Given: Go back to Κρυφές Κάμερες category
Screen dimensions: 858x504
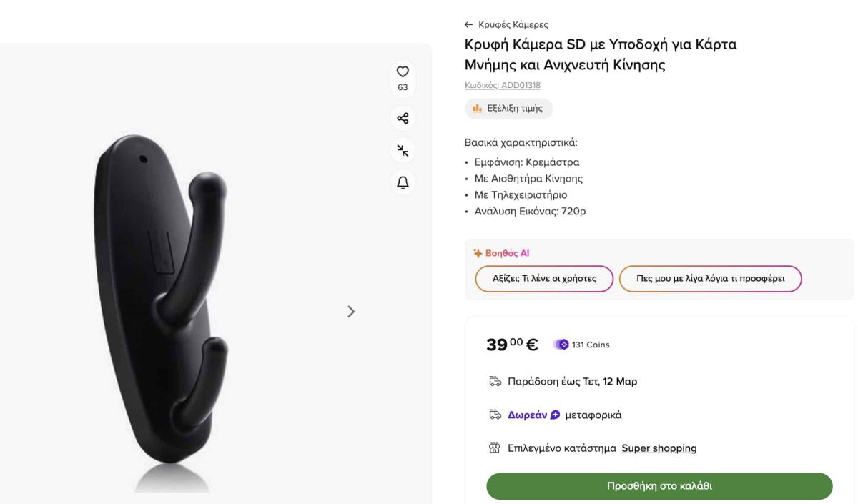Looking at the screenshot, I should click(x=507, y=25).
